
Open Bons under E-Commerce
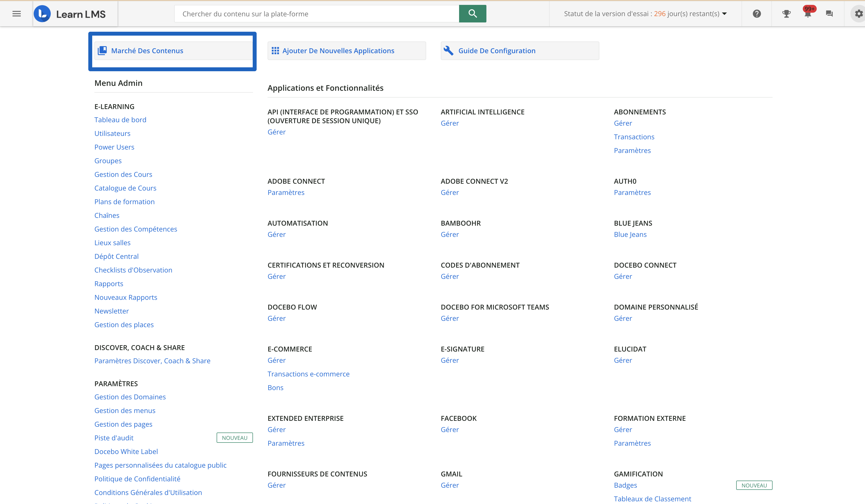point(275,388)
